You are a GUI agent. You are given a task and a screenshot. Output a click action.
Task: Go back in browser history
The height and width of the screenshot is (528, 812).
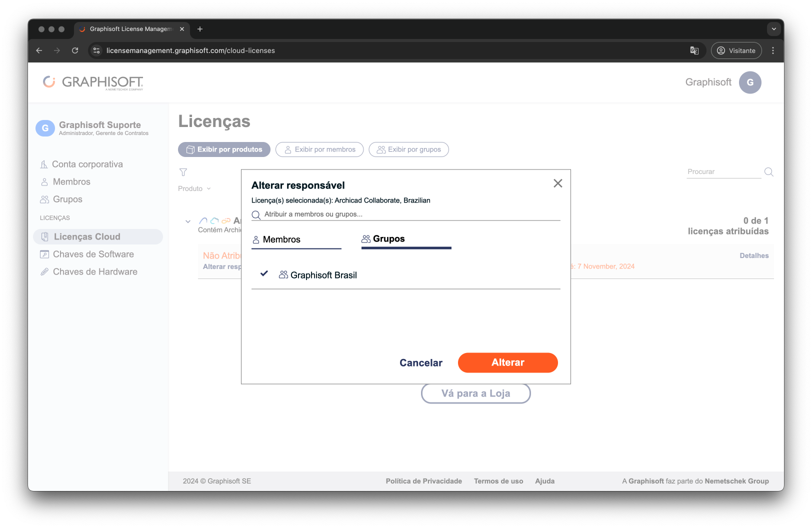[39, 50]
